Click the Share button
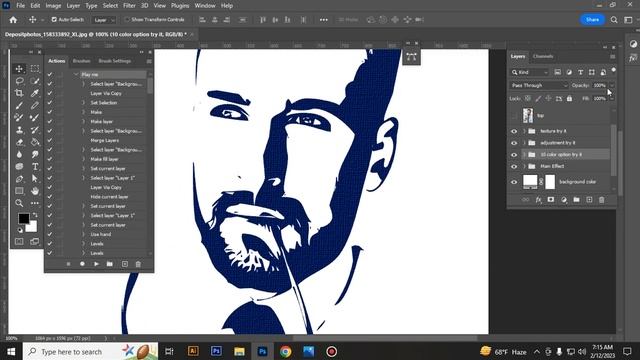 point(592,20)
